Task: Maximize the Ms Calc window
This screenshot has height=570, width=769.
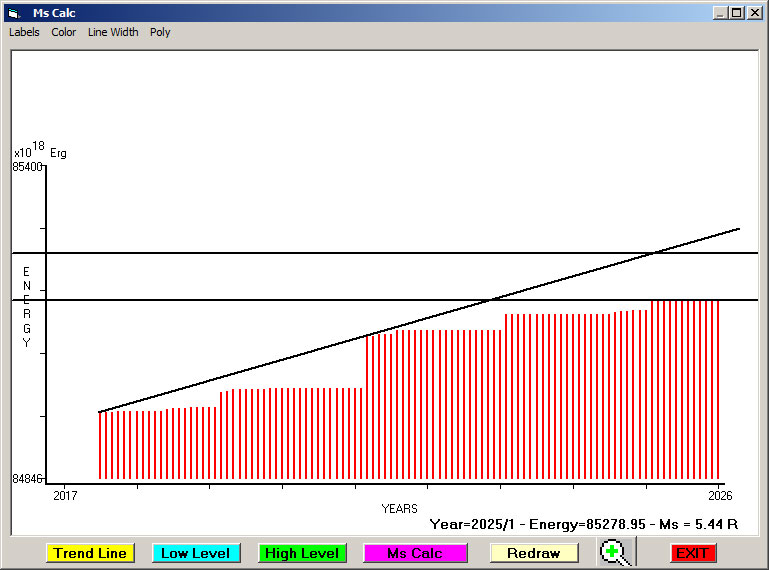Action: click(736, 13)
